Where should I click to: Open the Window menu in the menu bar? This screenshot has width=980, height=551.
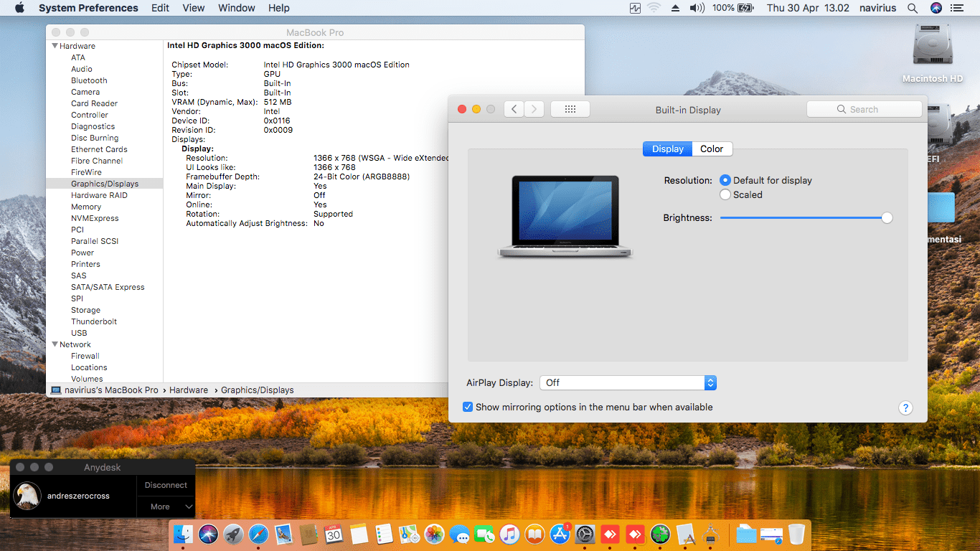(x=236, y=8)
